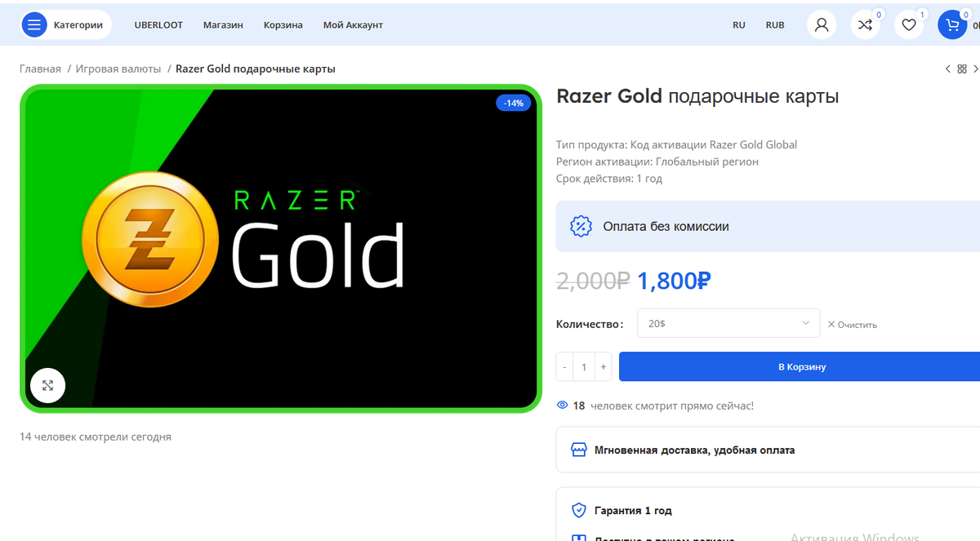Expand the Количество 20$ dropdown
This screenshot has width=980, height=541.
tap(728, 323)
